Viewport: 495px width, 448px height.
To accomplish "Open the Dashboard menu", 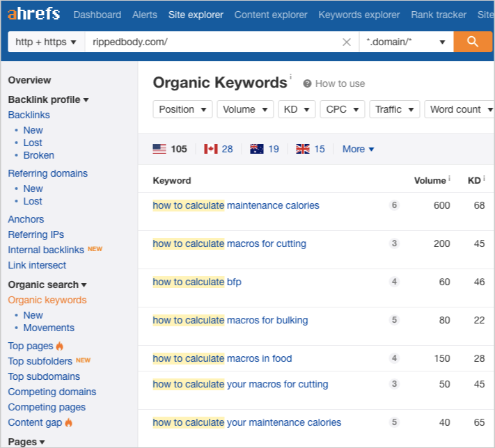I will pyautogui.click(x=97, y=15).
